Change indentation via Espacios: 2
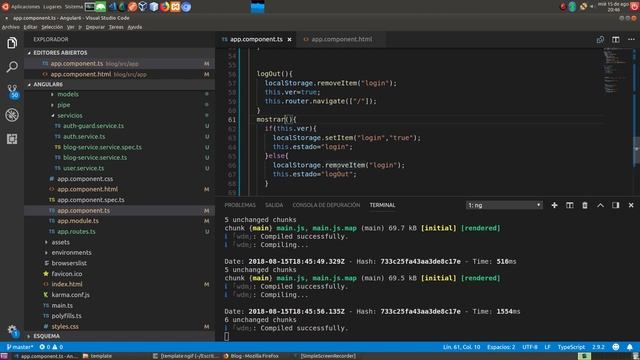Viewport: 640px width, 360px height. click(x=501, y=347)
